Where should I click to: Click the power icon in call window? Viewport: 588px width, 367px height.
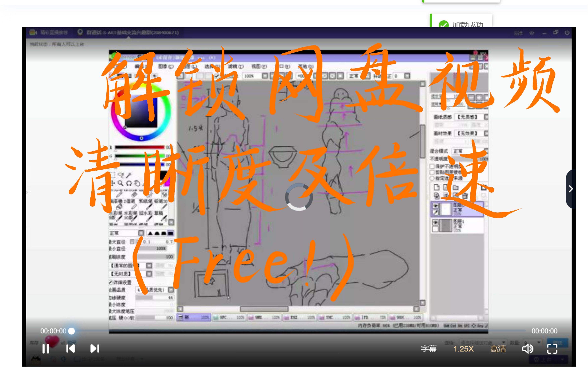[x=567, y=32]
